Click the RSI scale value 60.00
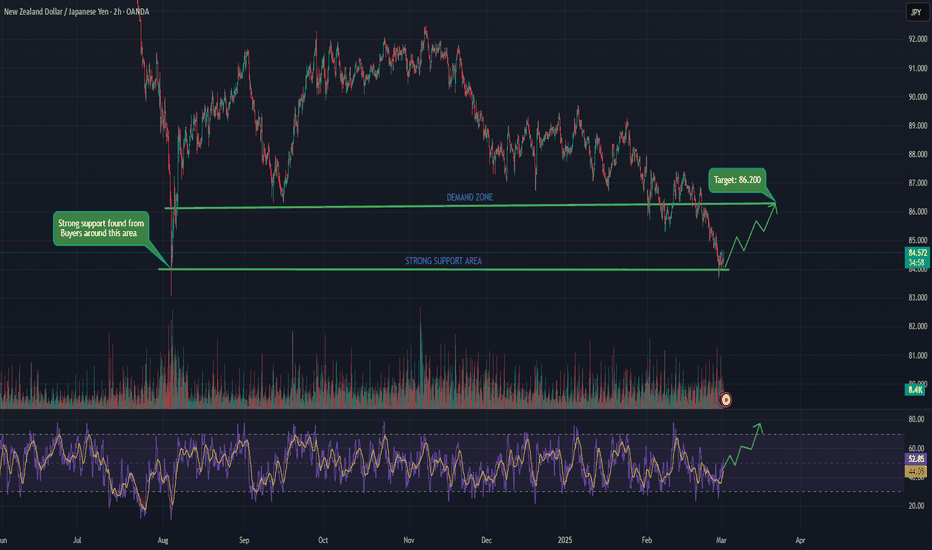The height and width of the screenshot is (550, 932). (x=916, y=448)
